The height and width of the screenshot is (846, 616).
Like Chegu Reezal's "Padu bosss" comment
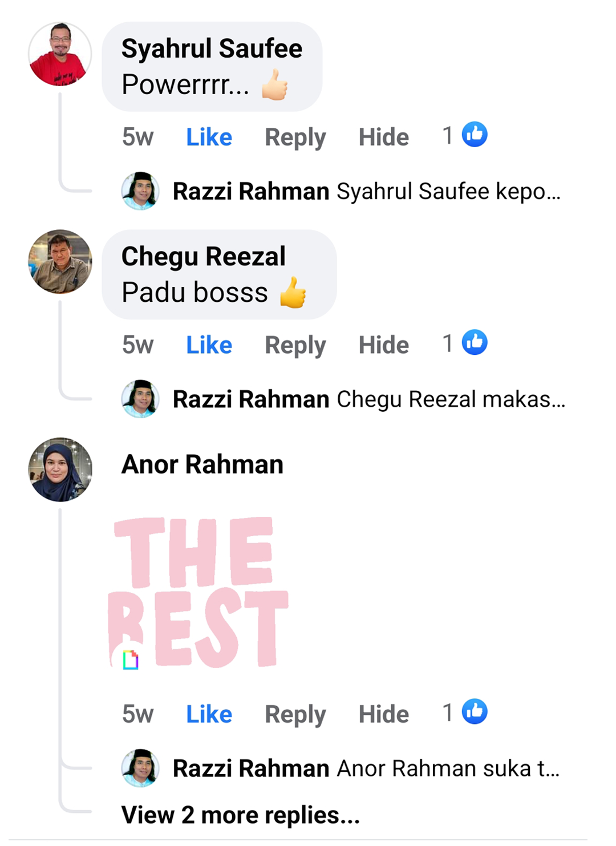pyautogui.click(x=209, y=345)
